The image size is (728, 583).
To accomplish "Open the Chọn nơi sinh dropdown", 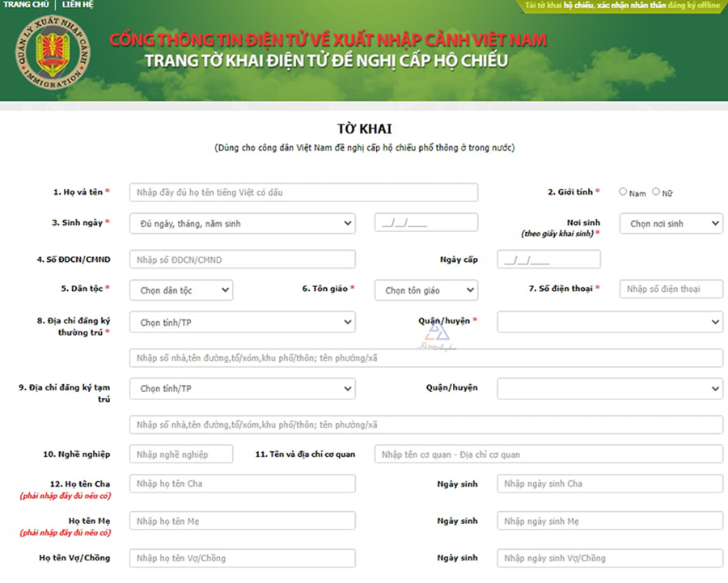I will [671, 223].
